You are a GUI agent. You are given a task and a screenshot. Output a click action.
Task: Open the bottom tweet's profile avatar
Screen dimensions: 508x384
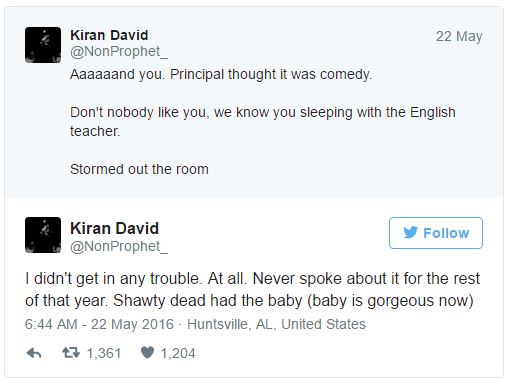coord(43,235)
